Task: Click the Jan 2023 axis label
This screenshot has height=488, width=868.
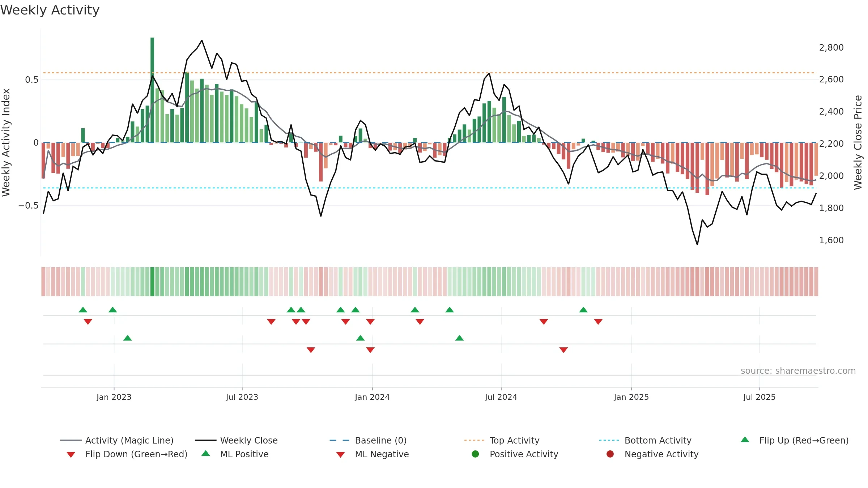Action: (x=114, y=397)
